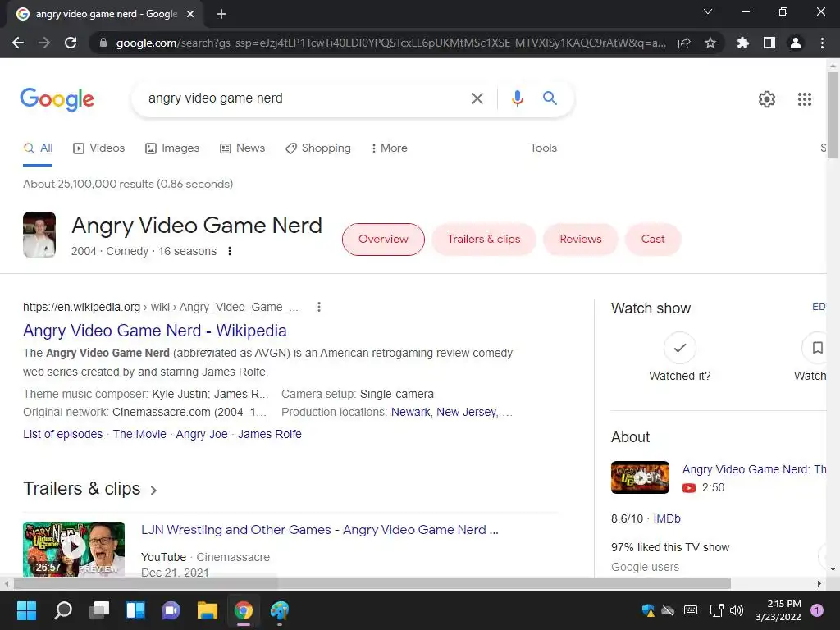Open the James Rolfe sitelink
The height and width of the screenshot is (630, 840).
(x=269, y=435)
